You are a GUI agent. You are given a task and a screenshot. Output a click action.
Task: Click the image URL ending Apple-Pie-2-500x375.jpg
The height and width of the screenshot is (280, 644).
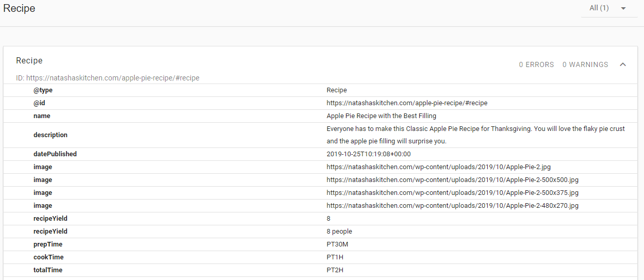pyautogui.click(x=453, y=193)
